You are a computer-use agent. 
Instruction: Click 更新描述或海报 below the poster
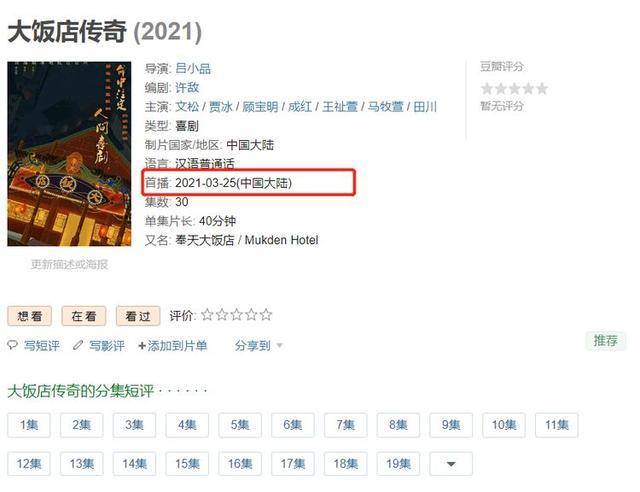(69, 264)
